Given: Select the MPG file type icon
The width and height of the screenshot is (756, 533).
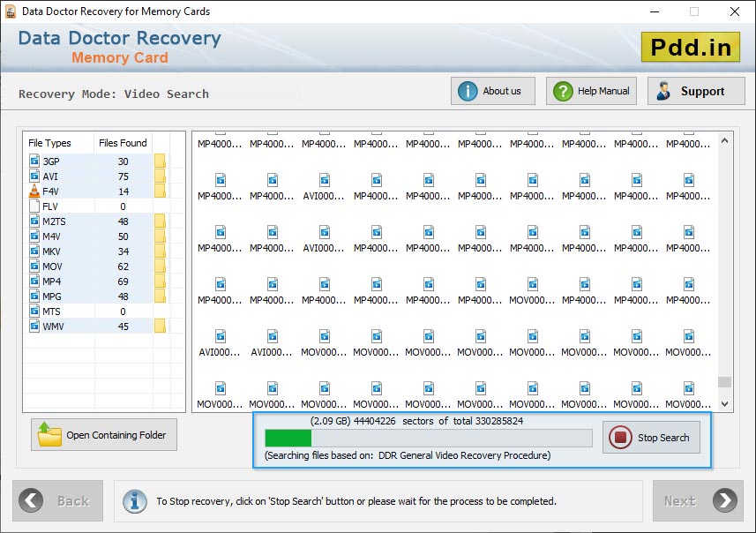Looking at the screenshot, I should point(34,296).
